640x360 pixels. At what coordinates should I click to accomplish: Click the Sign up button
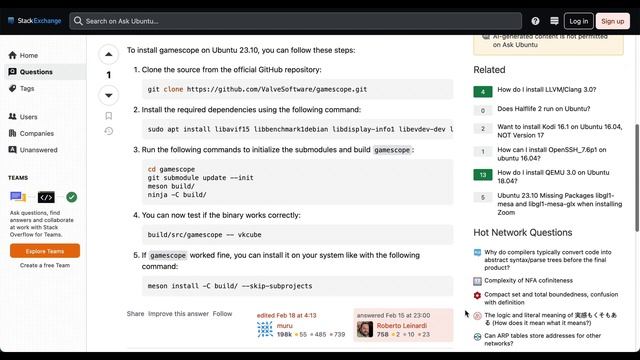612,21
